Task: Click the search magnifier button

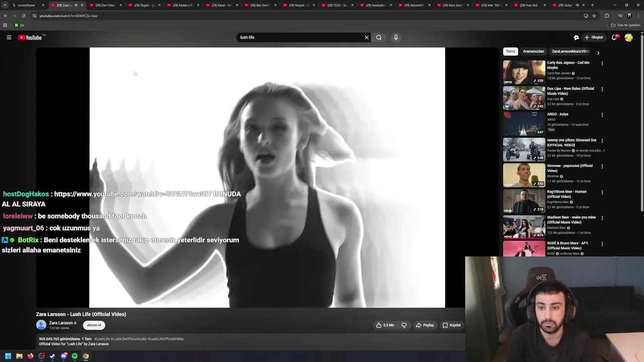Action: click(x=379, y=37)
